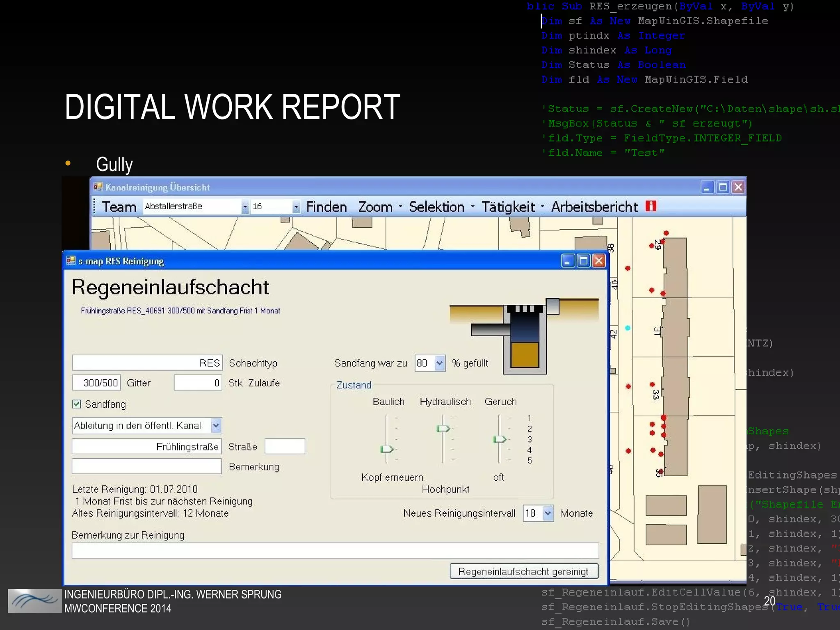840x630 pixels.
Task: Click the Hydraulisch condition slider handle
Action: click(443, 429)
